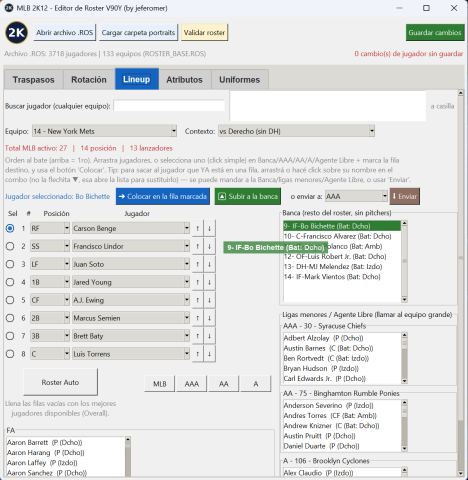Move Brett Baty down one spot
Viewport: 468px width, 480px height.
pyautogui.click(x=209, y=336)
